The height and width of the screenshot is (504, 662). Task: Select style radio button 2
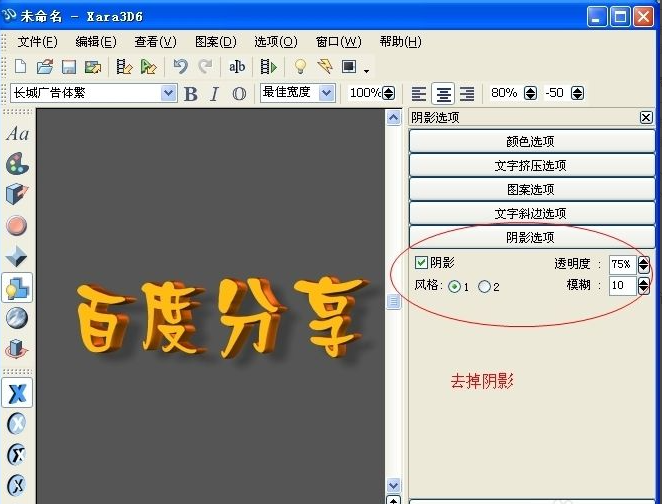484,287
